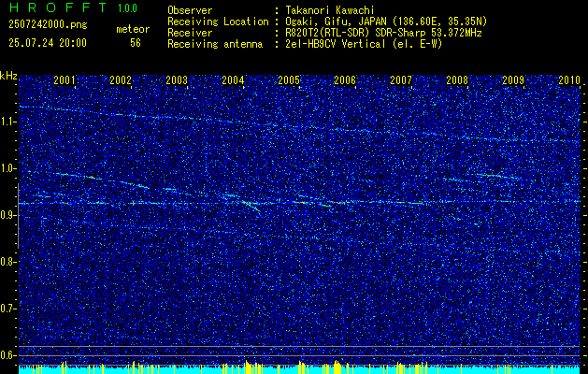Click the 2005 time axis label
588x374 pixels.
click(x=289, y=79)
